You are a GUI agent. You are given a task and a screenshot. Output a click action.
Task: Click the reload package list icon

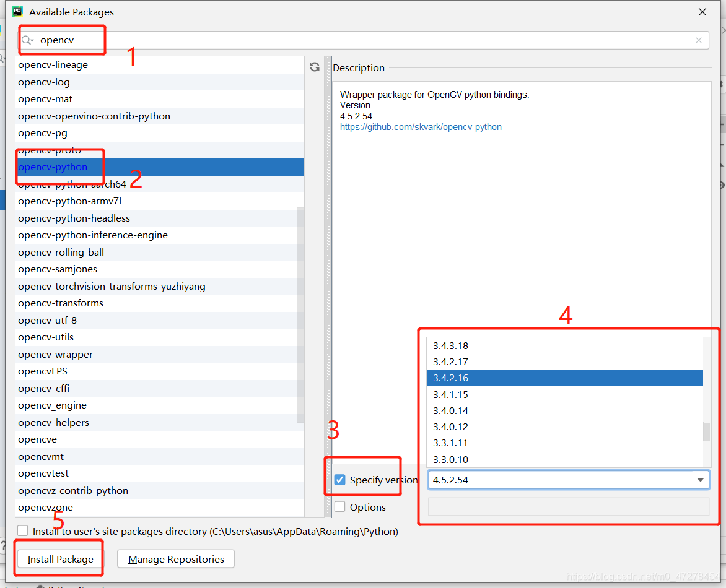point(315,67)
